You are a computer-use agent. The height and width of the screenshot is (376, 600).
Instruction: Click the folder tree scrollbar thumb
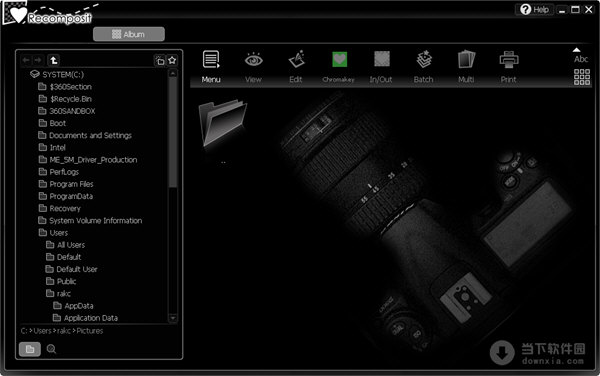173,133
